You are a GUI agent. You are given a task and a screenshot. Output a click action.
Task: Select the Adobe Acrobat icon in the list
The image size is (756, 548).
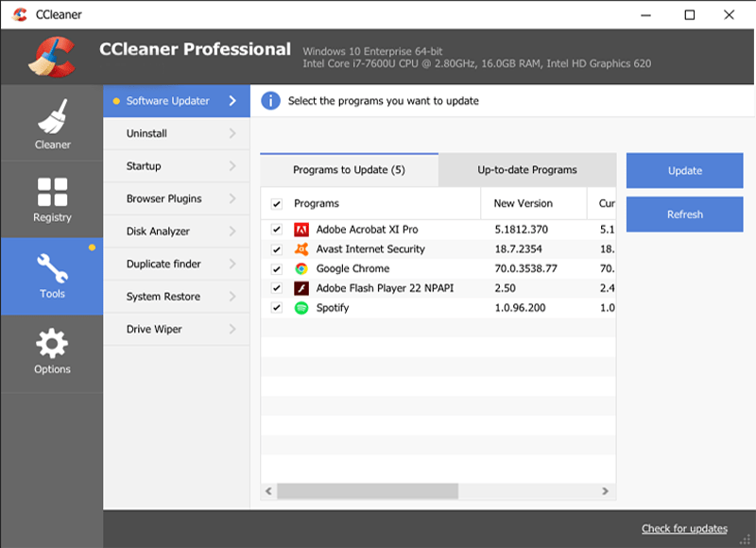tap(303, 229)
